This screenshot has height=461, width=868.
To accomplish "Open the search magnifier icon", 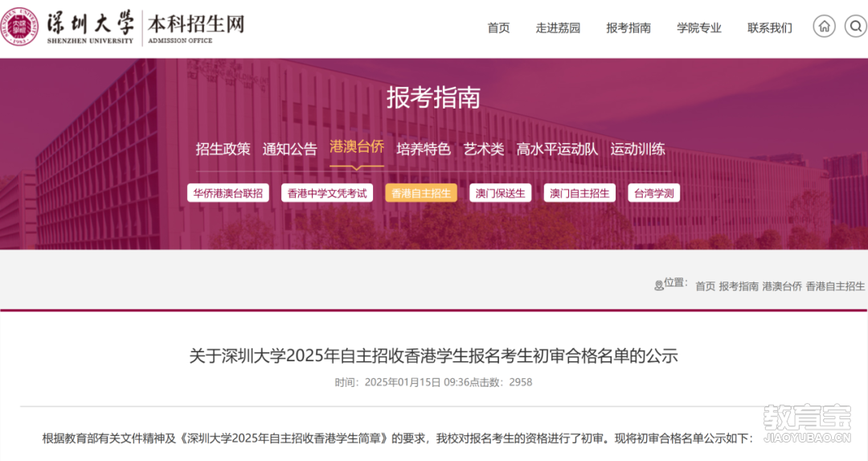I will [855, 26].
